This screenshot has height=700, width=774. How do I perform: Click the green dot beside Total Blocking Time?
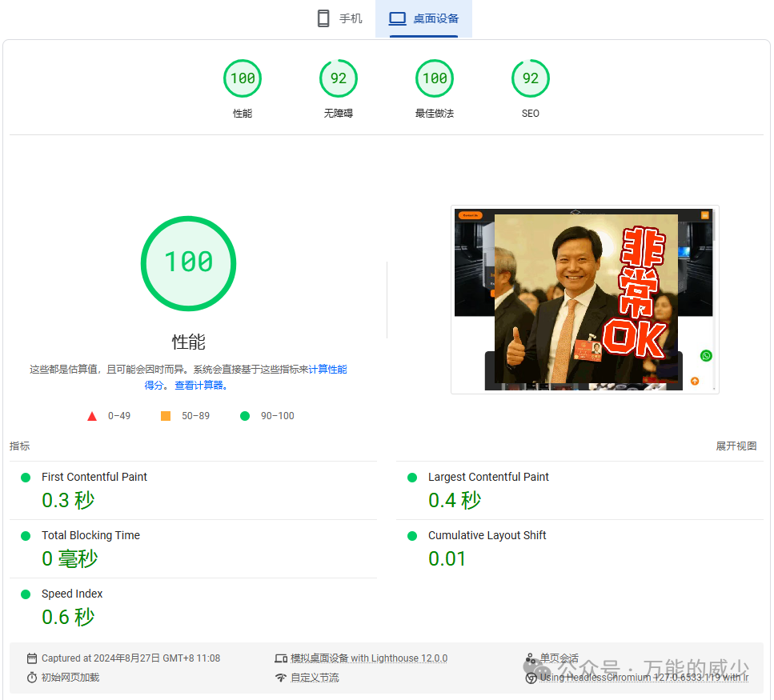26,536
